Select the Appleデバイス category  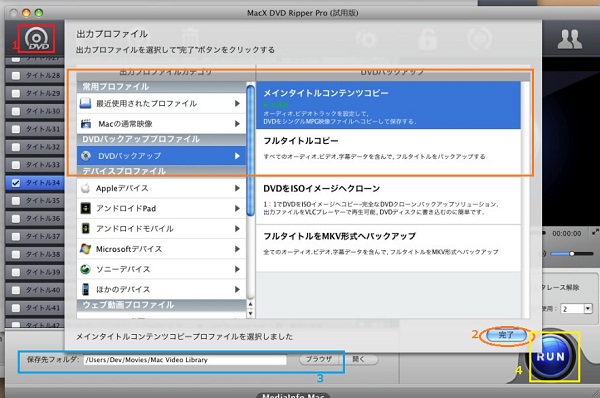click(x=161, y=188)
